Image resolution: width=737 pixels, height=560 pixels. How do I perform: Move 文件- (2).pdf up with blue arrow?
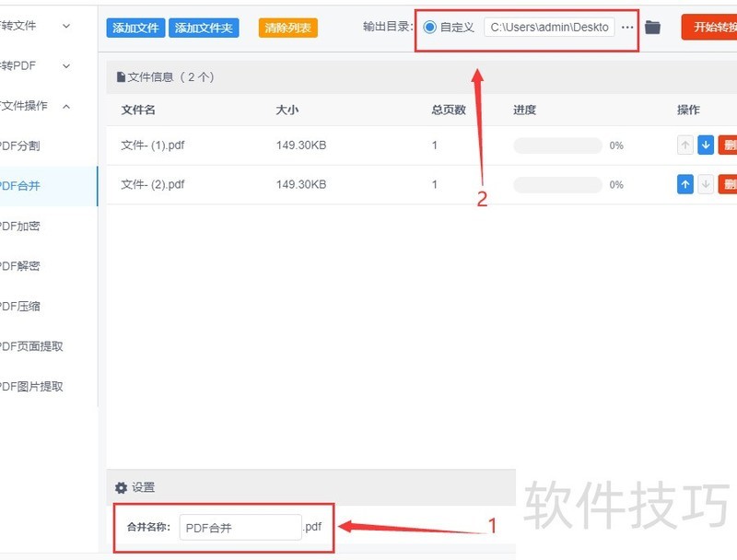(685, 184)
